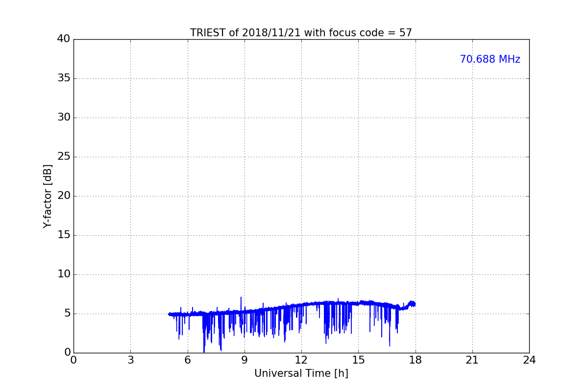This screenshot has height=392, width=588.
Task: Select the blue '70.688 MHz' frequency label
Action: (490, 59)
